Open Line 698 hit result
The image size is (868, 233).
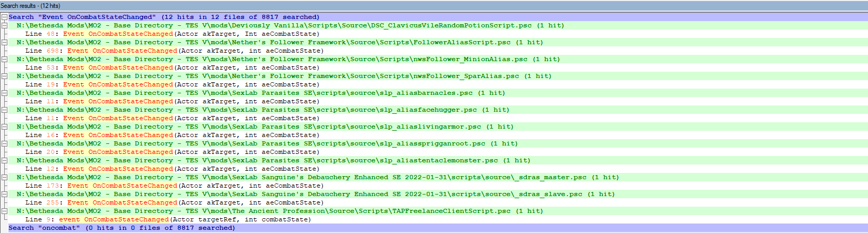(175, 51)
